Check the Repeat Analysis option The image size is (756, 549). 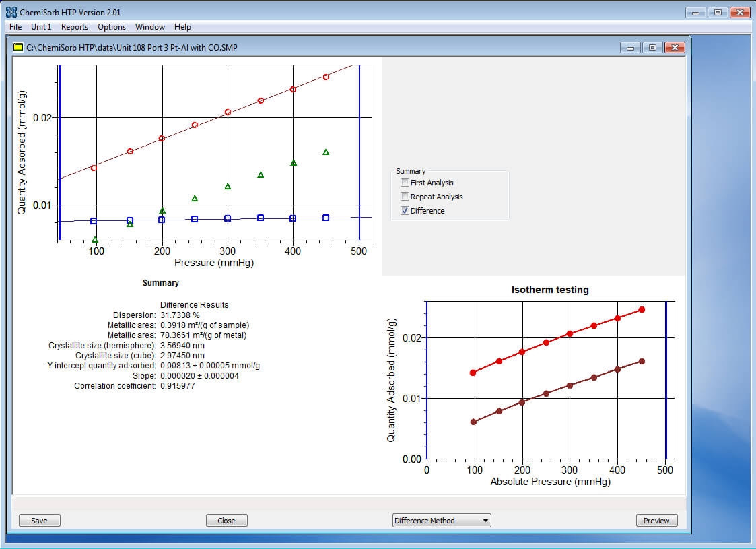[x=405, y=197]
